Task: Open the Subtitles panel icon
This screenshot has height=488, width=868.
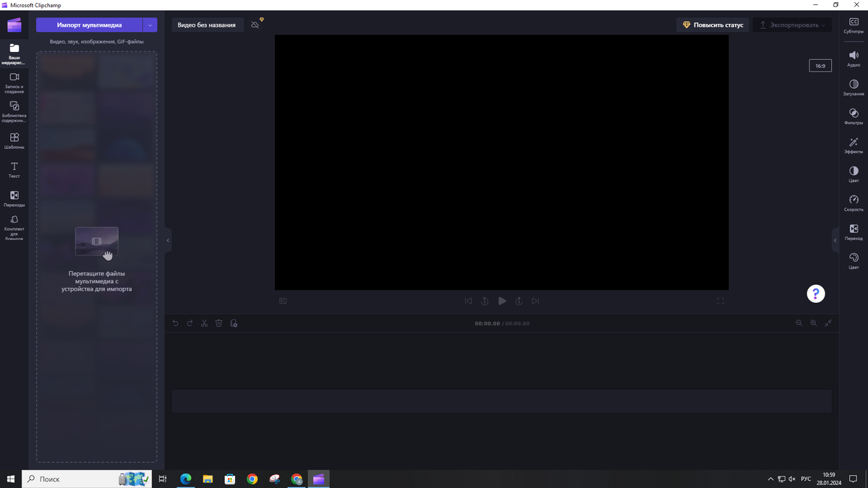Action: tap(854, 25)
